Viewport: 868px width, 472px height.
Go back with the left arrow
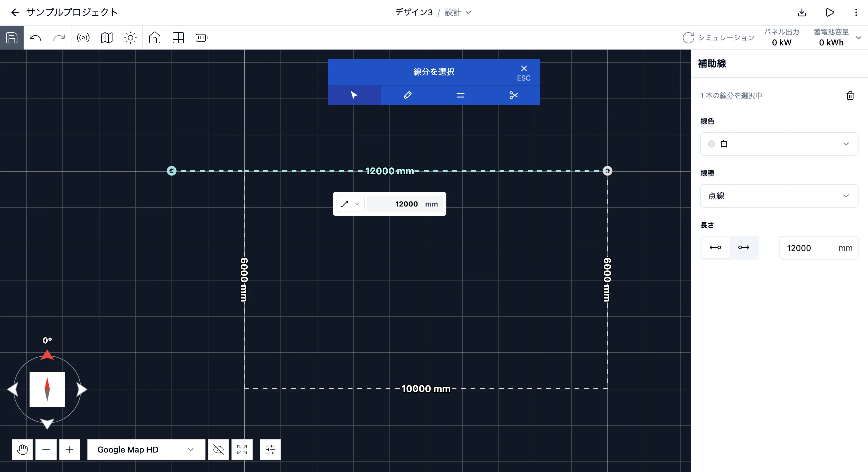click(15, 12)
